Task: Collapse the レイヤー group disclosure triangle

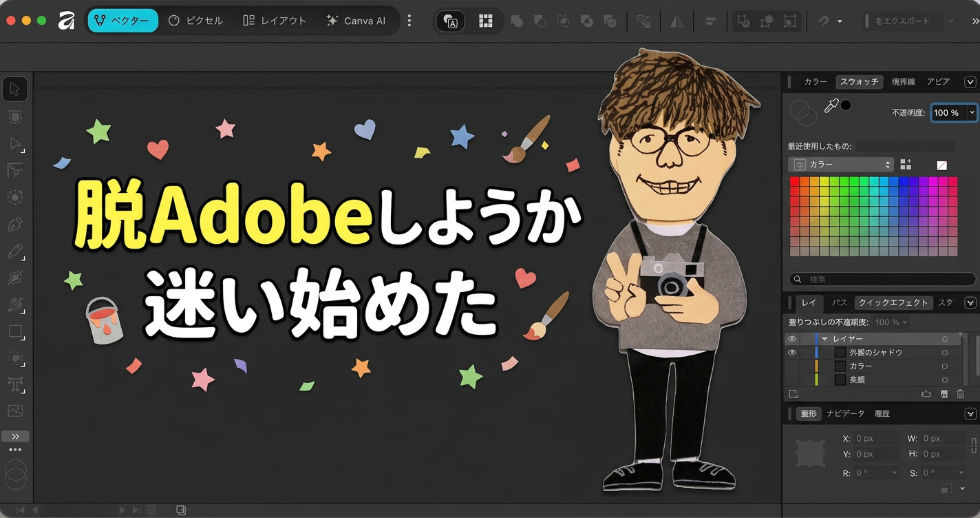Action: [x=824, y=339]
